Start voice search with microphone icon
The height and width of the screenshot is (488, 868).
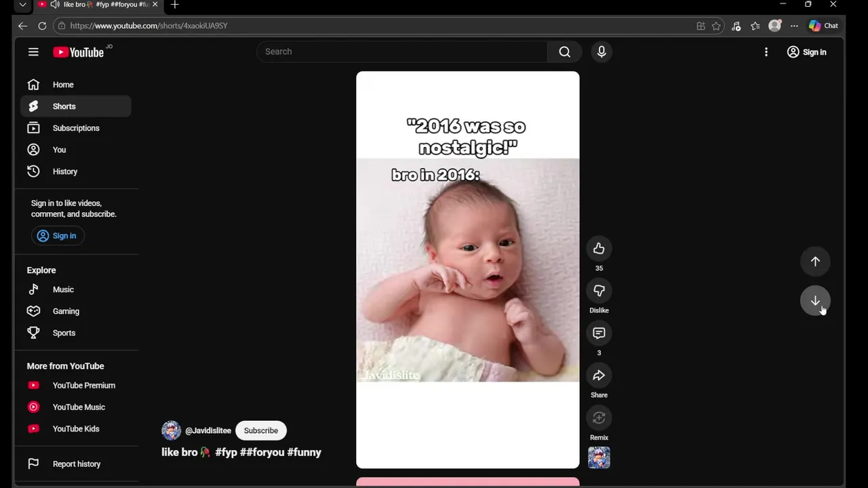(601, 52)
